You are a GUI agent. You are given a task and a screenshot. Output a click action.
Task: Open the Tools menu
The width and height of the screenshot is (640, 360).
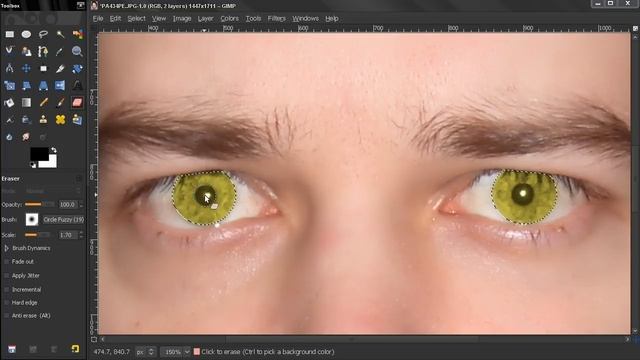point(253,18)
